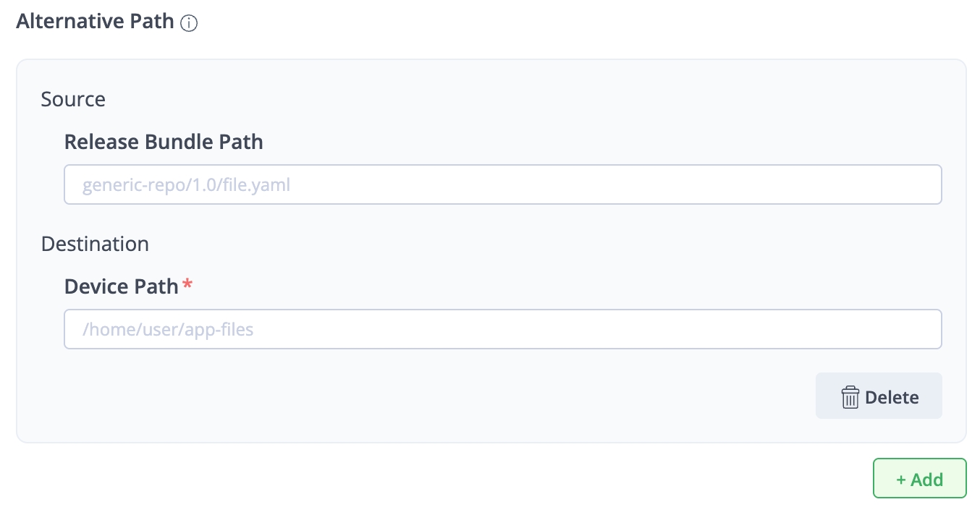Click the /home/user/app-files placeholder text
This screenshot has width=980, height=515.
pos(168,330)
